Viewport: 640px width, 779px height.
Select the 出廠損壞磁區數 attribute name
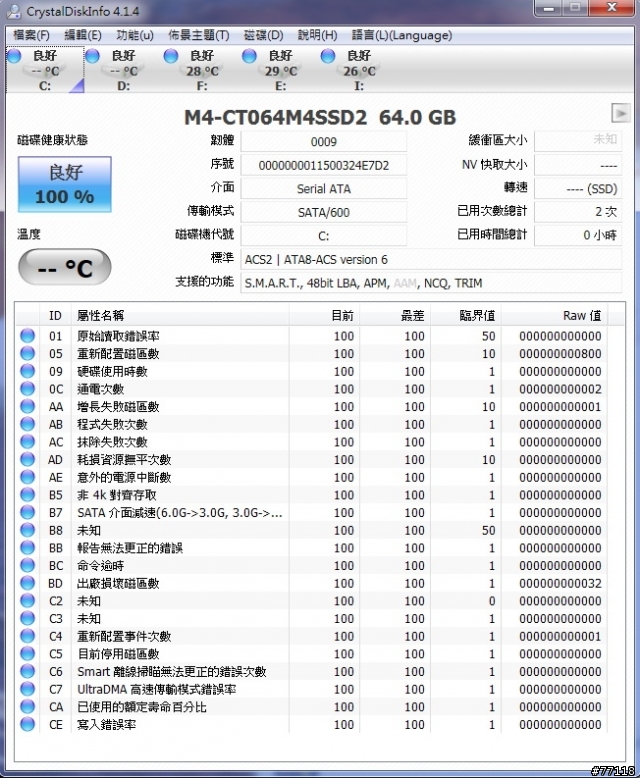tap(118, 583)
